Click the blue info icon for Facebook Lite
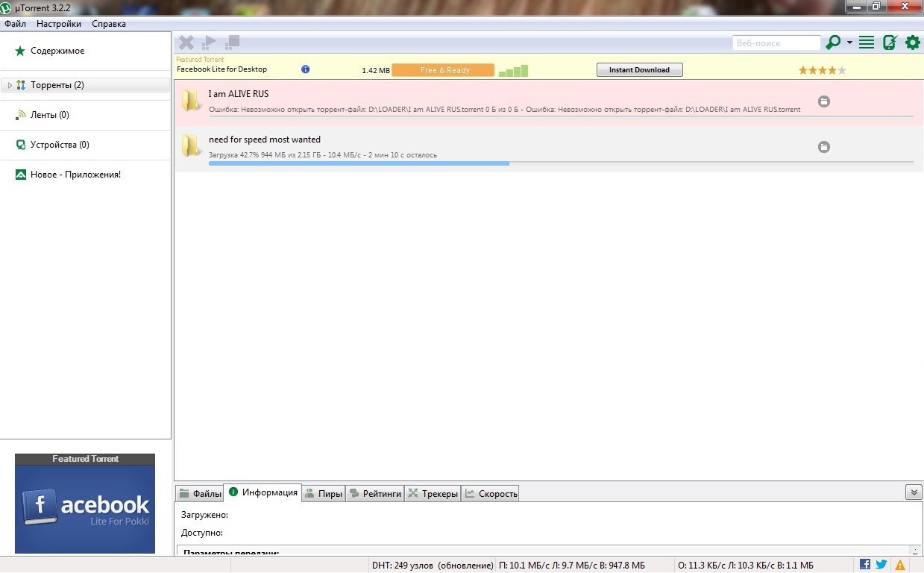924x573 pixels. tap(306, 69)
